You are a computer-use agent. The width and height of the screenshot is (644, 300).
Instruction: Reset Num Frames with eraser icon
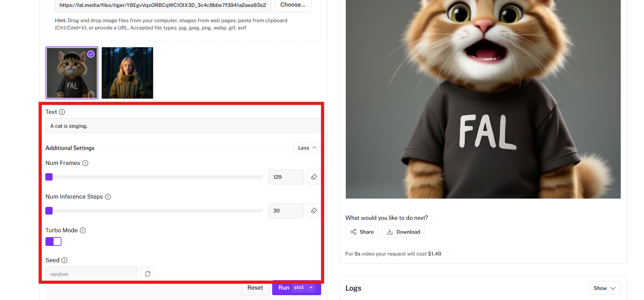click(314, 177)
